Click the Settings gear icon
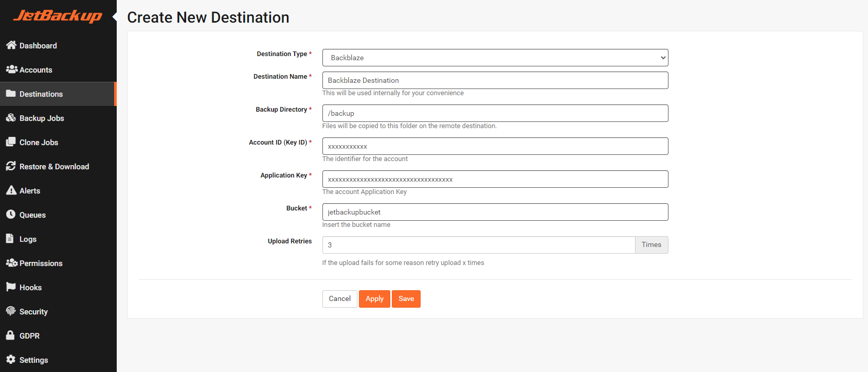 pos(11,360)
